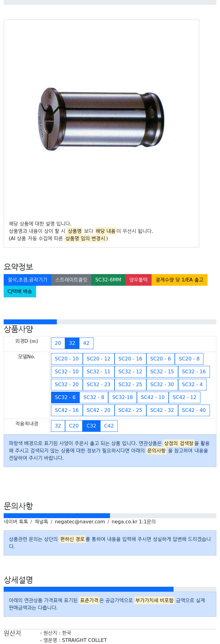Click the 스트레이트콜릿 gray tag
Screen dimensions: 220x644
point(71,280)
